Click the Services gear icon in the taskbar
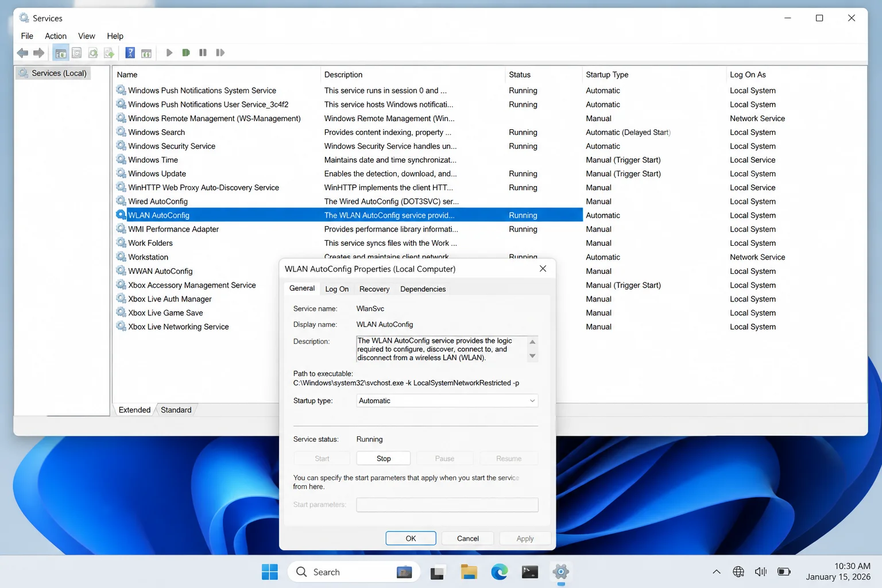This screenshot has width=882, height=588. coord(560,572)
